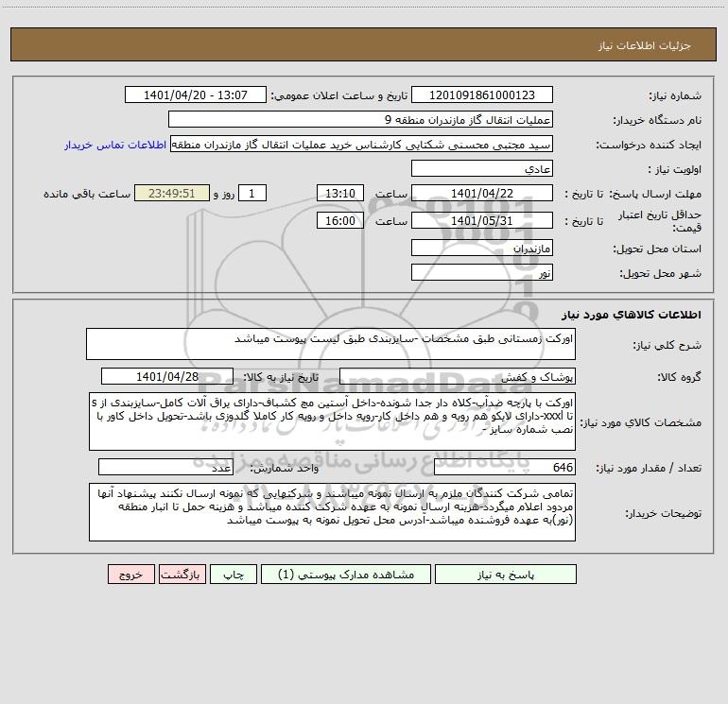The width and height of the screenshot is (728, 704).
Task: Open مشاهده مدارک پیوستی (1) button
Action: [x=346, y=575]
